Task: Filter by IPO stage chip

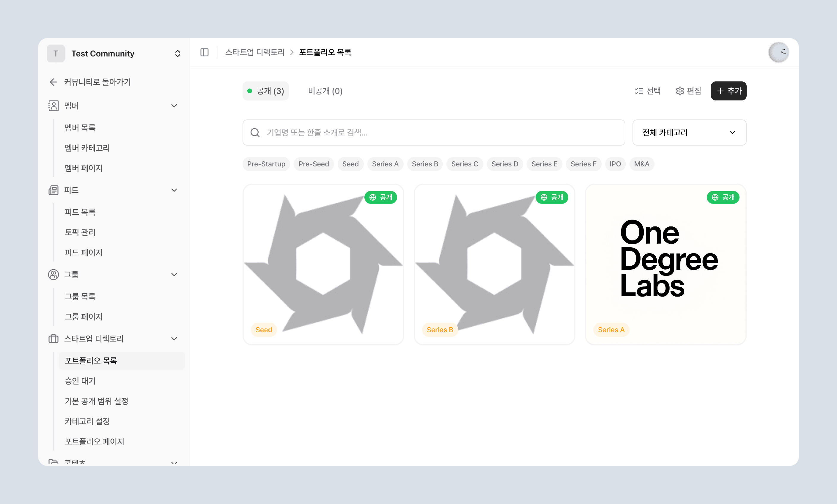Action: [x=615, y=164]
